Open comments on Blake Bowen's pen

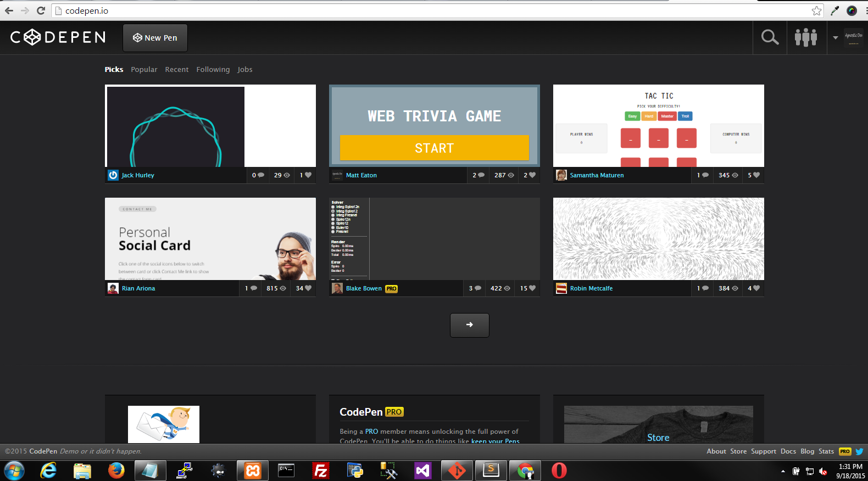pos(475,288)
